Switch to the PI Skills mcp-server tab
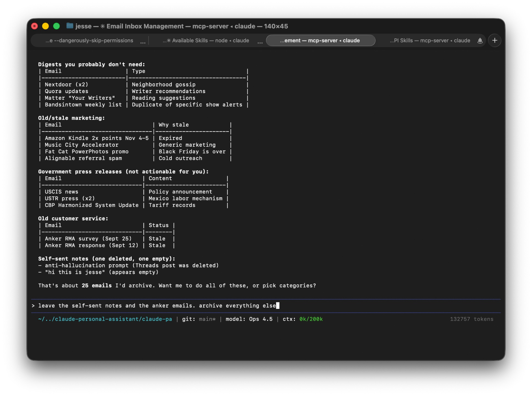 pyautogui.click(x=430, y=41)
